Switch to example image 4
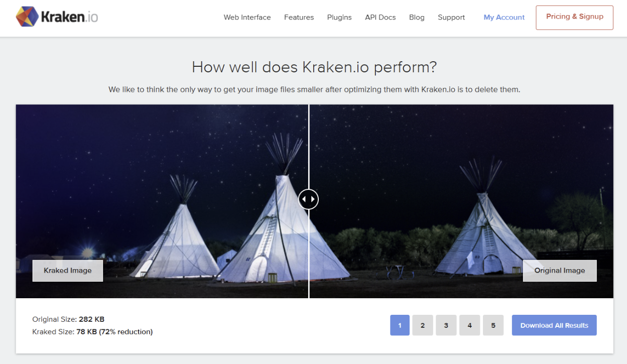Viewport: 627px width, 364px height. point(470,325)
